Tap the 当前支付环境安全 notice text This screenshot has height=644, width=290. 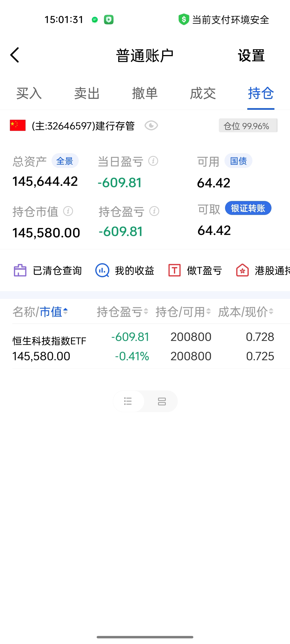tap(231, 20)
